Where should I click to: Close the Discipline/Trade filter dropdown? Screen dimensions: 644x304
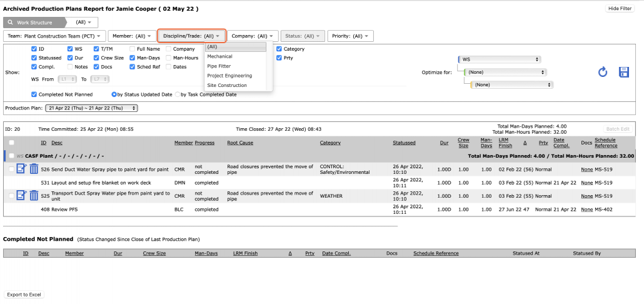tap(192, 36)
